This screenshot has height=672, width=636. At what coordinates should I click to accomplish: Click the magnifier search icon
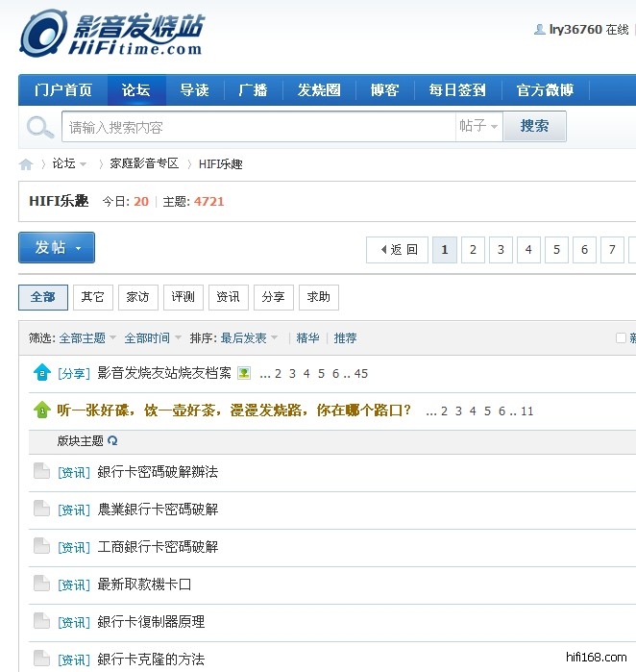click(x=40, y=127)
